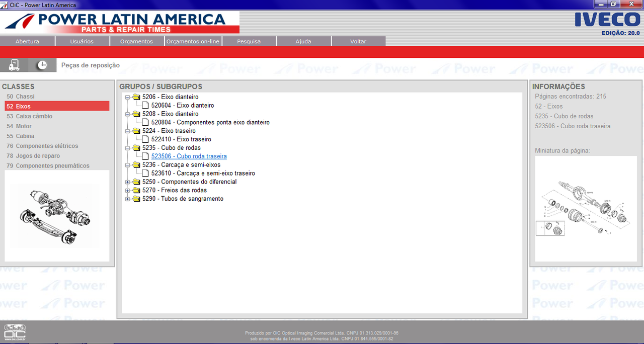Select 5250 - Componentes do diferencial label
The width and height of the screenshot is (644, 344).
click(x=190, y=182)
